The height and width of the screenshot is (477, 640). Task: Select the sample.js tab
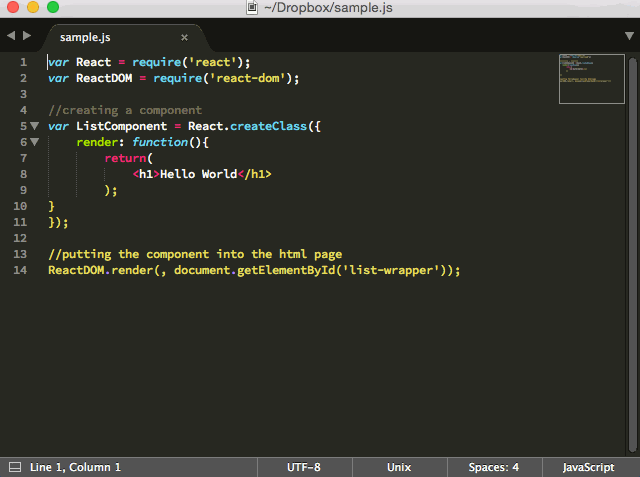click(x=126, y=38)
